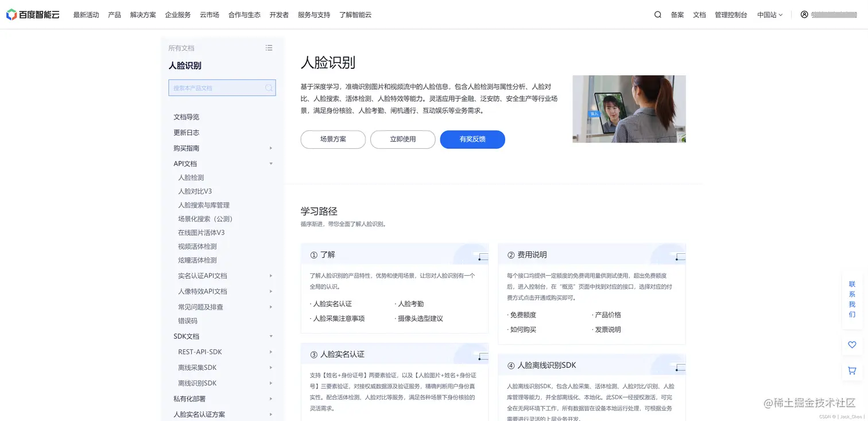
Task: Click the sidebar document search input field
Action: (218, 87)
